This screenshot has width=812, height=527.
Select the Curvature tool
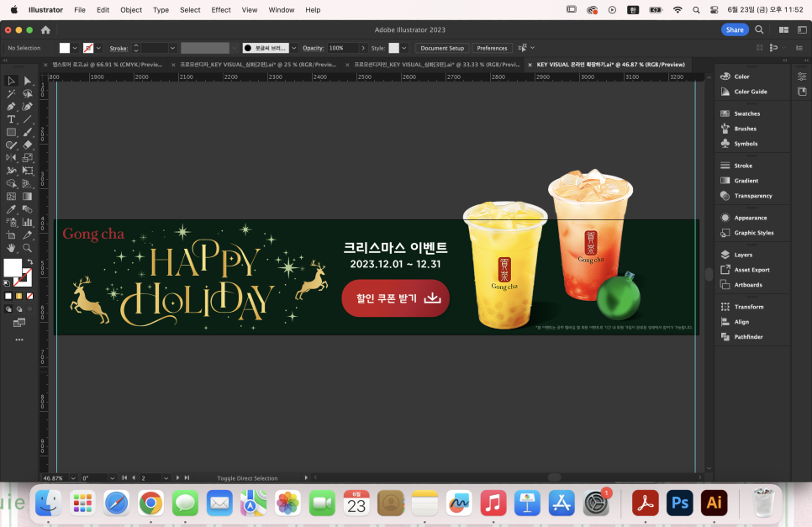[28, 107]
